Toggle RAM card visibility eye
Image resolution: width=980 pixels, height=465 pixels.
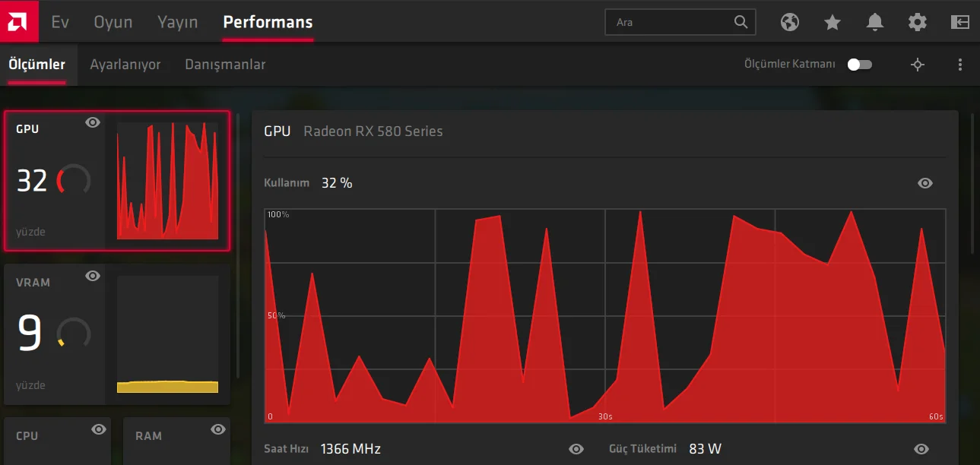coord(218,429)
